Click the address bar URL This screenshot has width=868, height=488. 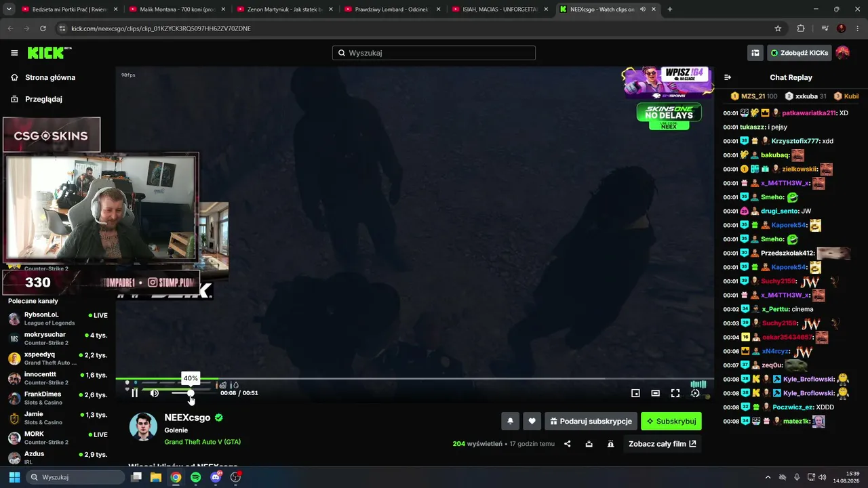161,28
